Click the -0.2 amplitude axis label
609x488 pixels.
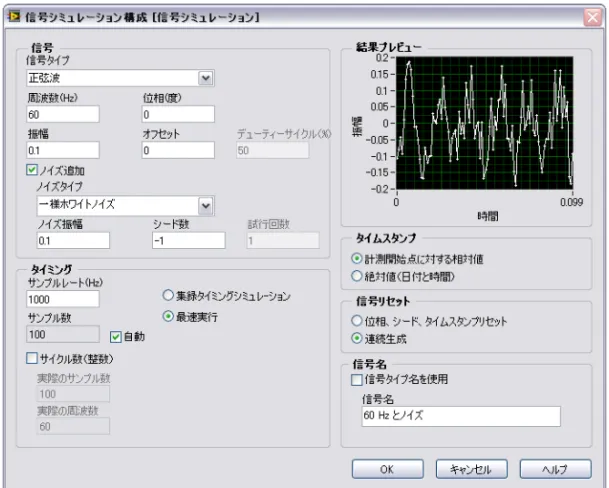point(379,189)
